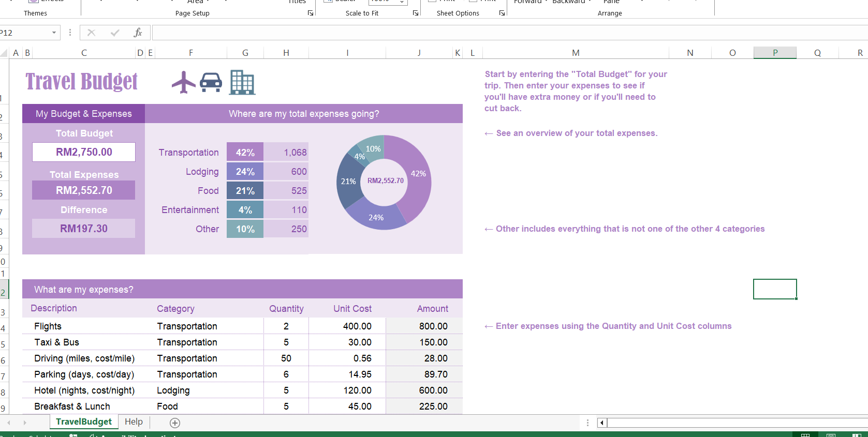Select the Hotel (nights, cost/night) cell

pos(84,390)
